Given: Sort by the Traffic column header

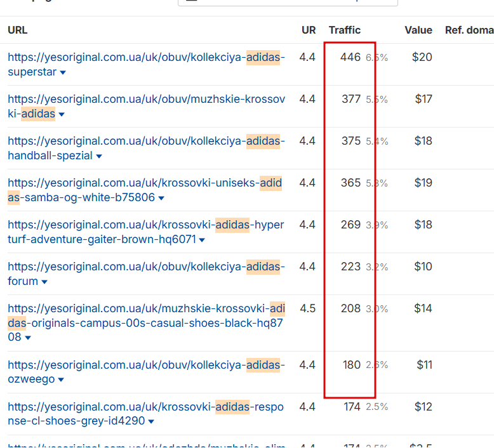Looking at the screenshot, I should (x=345, y=30).
